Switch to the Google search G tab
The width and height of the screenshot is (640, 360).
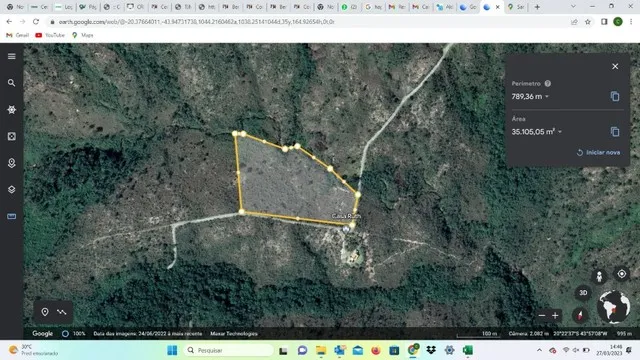pyautogui.click(x=374, y=7)
